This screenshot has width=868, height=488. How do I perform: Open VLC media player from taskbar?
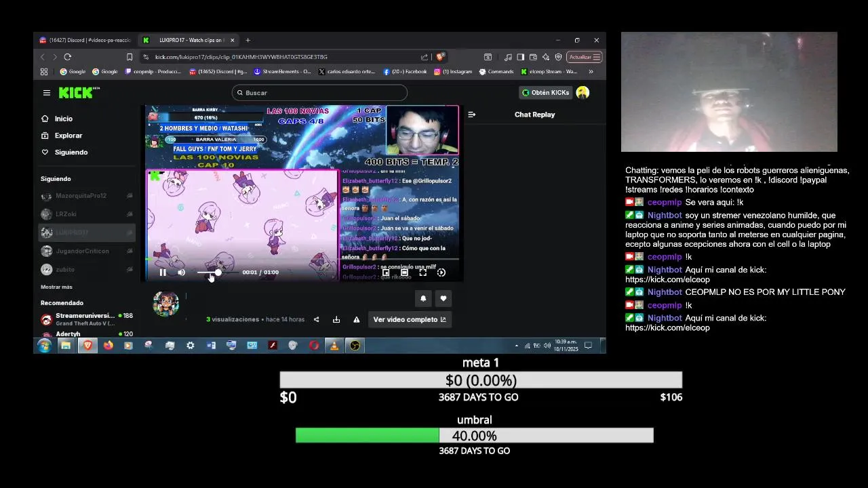(x=334, y=346)
